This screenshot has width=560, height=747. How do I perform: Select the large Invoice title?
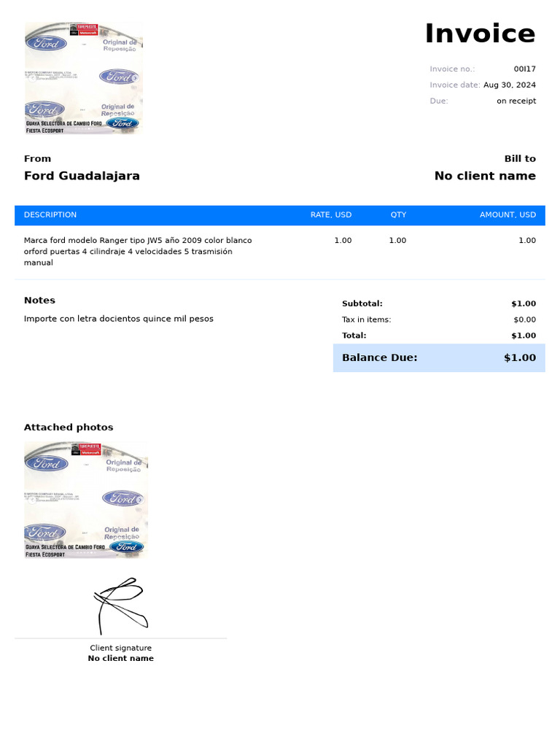(480, 34)
